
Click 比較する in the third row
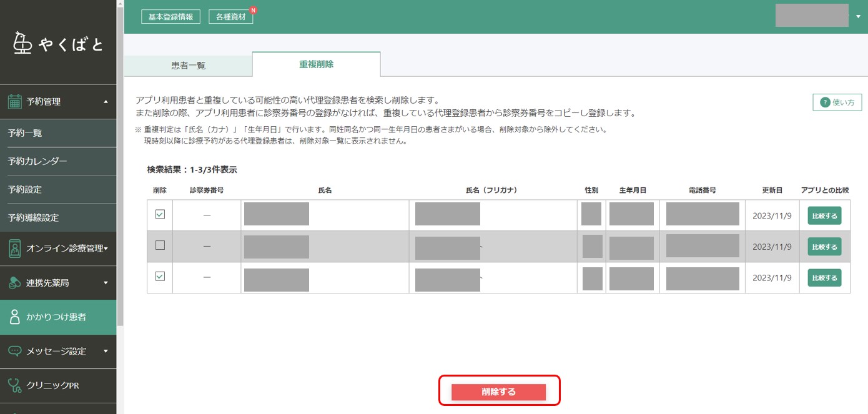tap(824, 277)
